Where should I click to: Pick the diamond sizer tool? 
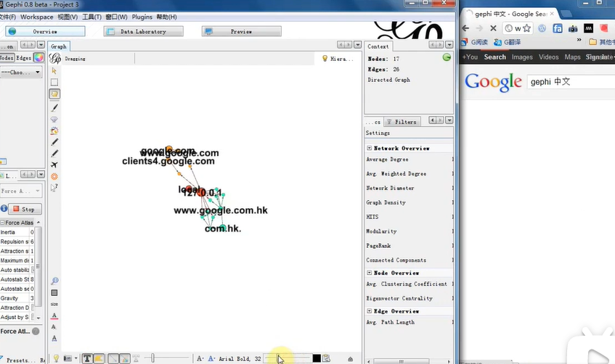(x=54, y=119)
